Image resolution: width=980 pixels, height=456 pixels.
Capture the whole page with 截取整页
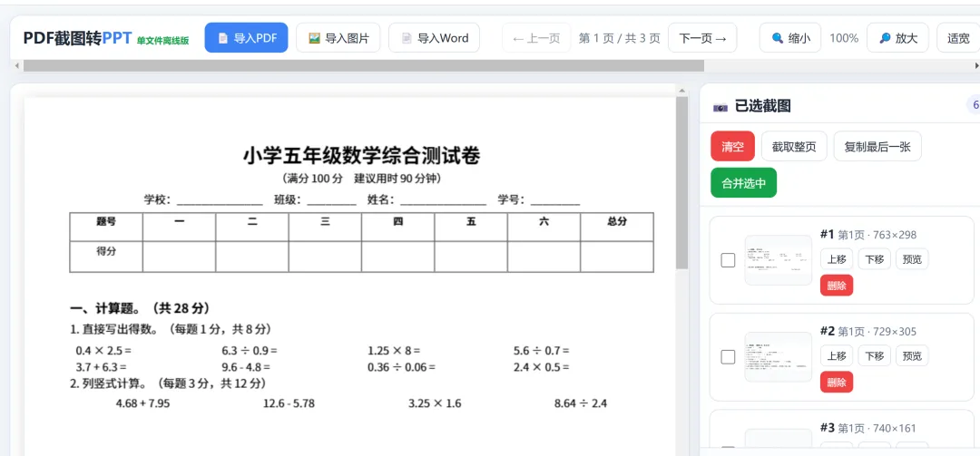click(794, 147)
